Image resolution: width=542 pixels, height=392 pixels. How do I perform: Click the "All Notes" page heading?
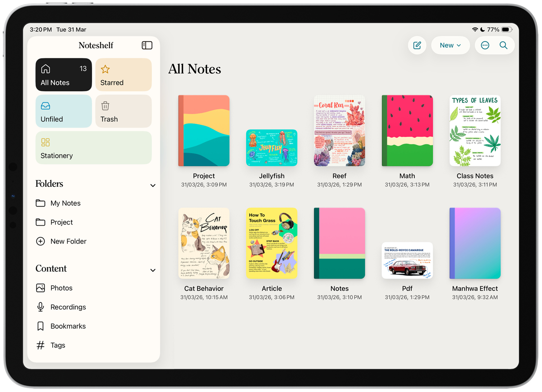195,69
